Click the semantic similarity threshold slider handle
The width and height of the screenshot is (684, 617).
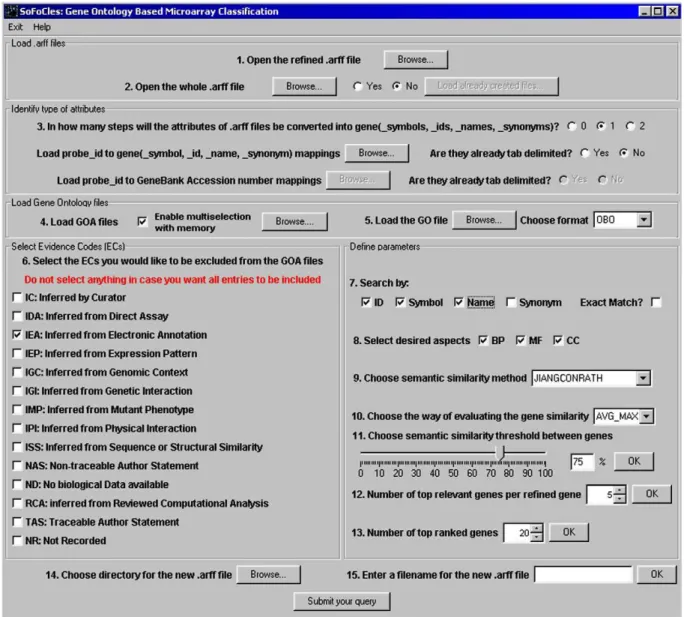(x=502, y=453)
